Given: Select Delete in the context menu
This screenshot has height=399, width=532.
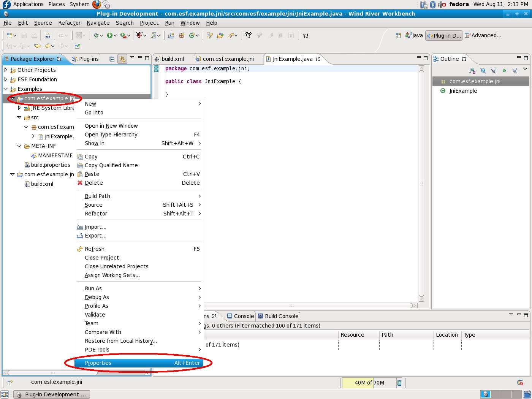Looking at the screenshot, I should click(139, 183).
